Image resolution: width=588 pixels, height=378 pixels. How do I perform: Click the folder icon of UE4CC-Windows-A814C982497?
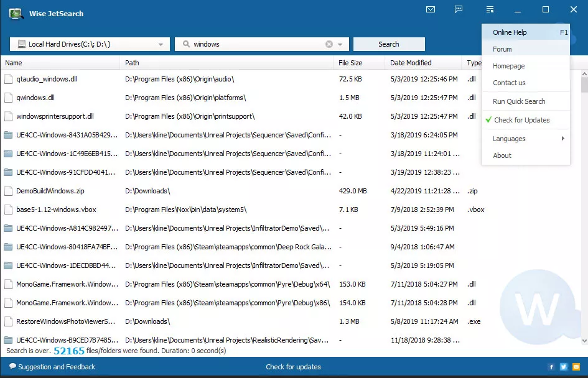pos(8,228)
